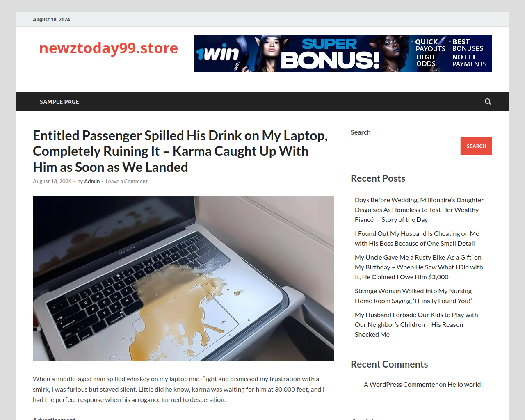Click the Admin author link
Screen dimensions: 525x420
pos(92,181)
